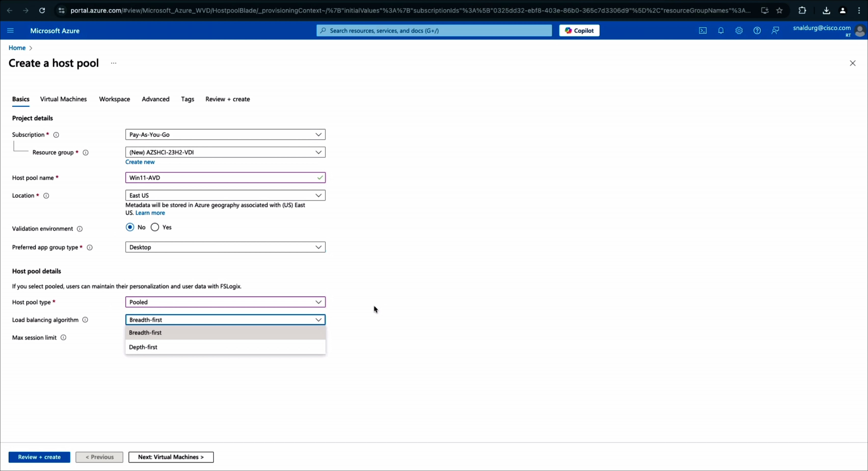Screen dimensions: 868x471
Task: Expand the Subscription dropdown
Action: (x=225, y=134)
